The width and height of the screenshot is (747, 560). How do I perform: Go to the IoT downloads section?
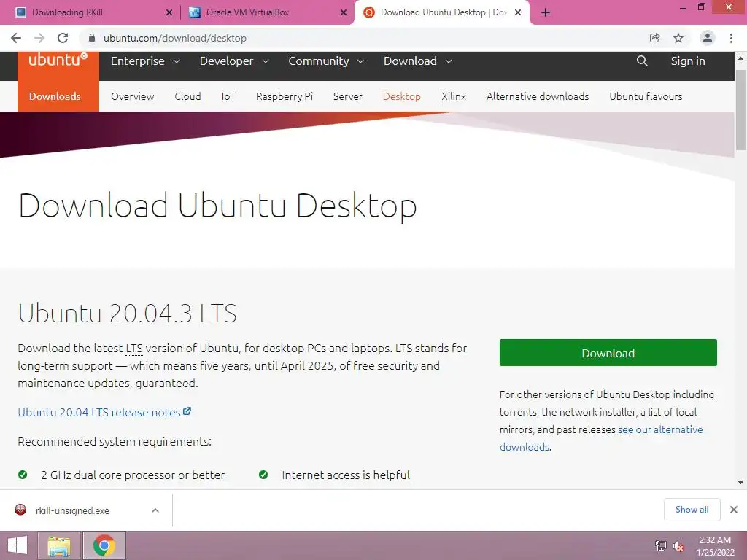click(x=228, y=96)
